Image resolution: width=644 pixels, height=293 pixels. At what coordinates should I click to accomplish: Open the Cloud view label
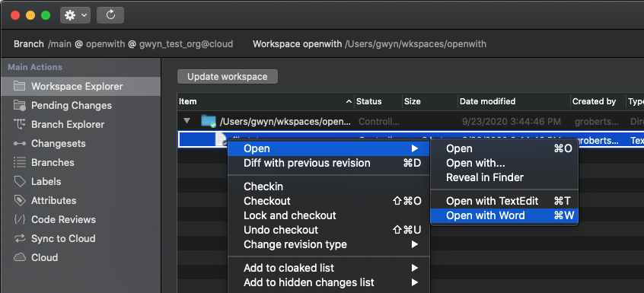tap(44, 257)
